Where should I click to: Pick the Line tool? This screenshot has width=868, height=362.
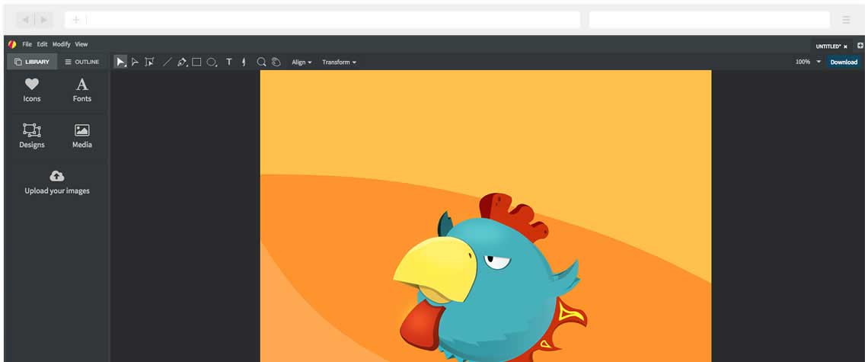pos(167,62)
